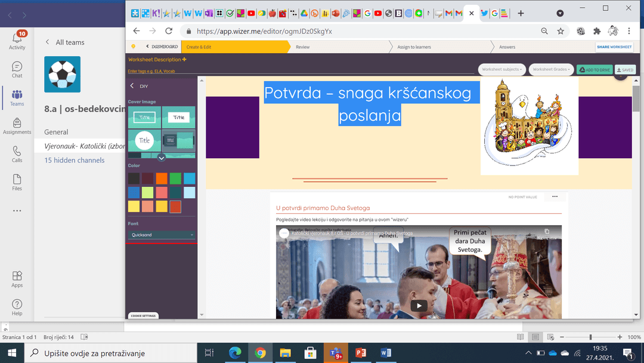
Task: Show more cover images with the chevron
Action: (x=161, y=158)
